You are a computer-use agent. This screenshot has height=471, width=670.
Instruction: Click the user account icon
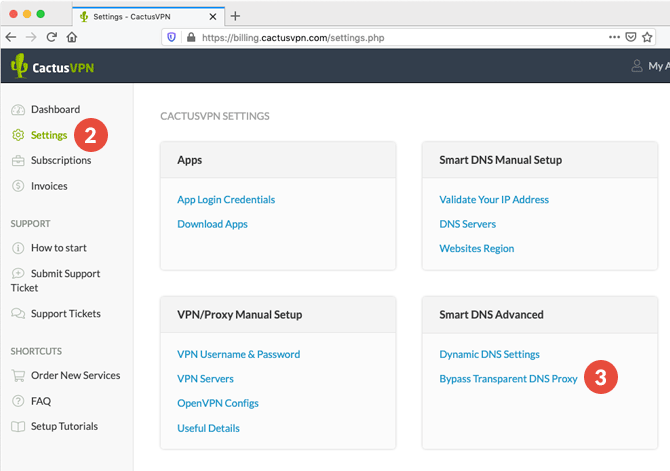[637, 66]
